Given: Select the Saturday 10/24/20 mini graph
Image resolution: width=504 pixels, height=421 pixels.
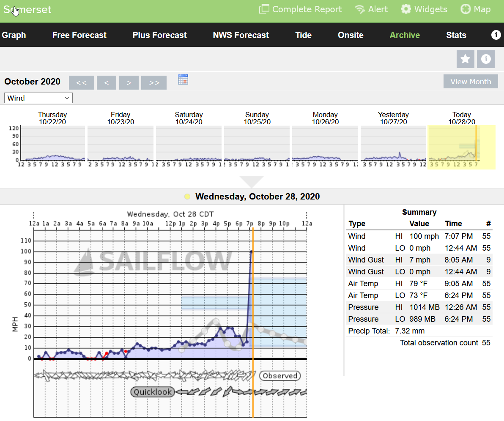Looking at the screenshot, I should click(189, 143).
